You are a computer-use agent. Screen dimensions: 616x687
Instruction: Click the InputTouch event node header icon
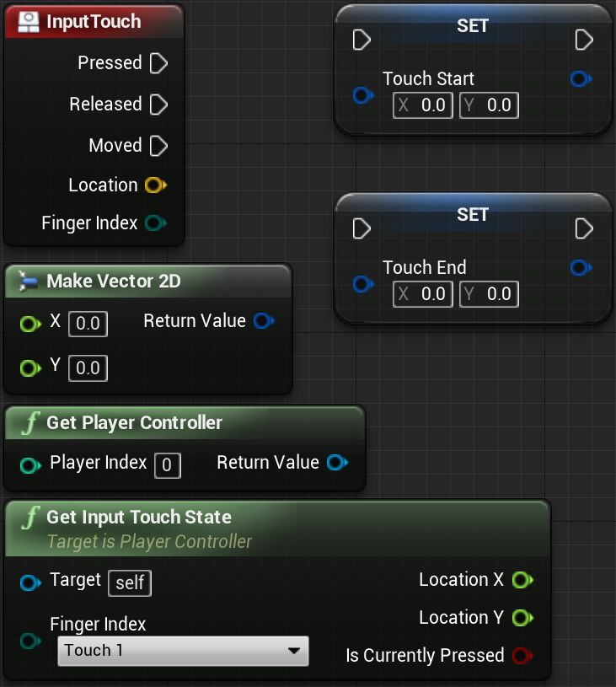tap(28, 21)
